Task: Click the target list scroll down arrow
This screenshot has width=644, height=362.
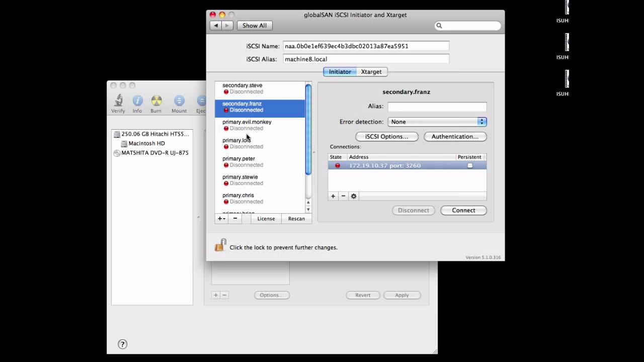Action: 308,210
